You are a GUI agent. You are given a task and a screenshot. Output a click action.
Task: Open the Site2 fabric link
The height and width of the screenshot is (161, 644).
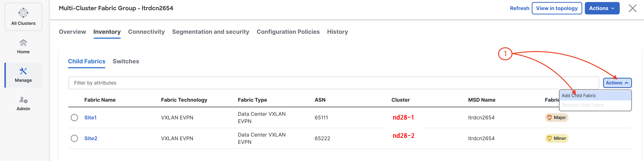pyautogui.click(x=91, y=138)
